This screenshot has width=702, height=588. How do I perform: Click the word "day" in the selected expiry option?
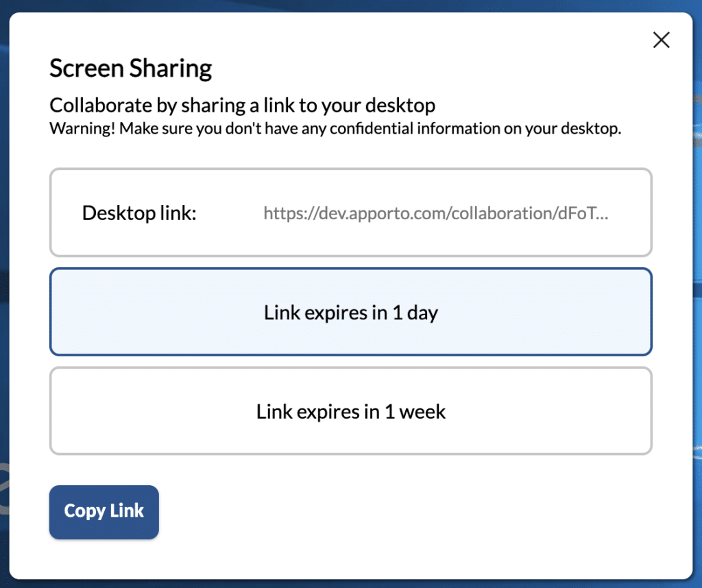point(422,313)
